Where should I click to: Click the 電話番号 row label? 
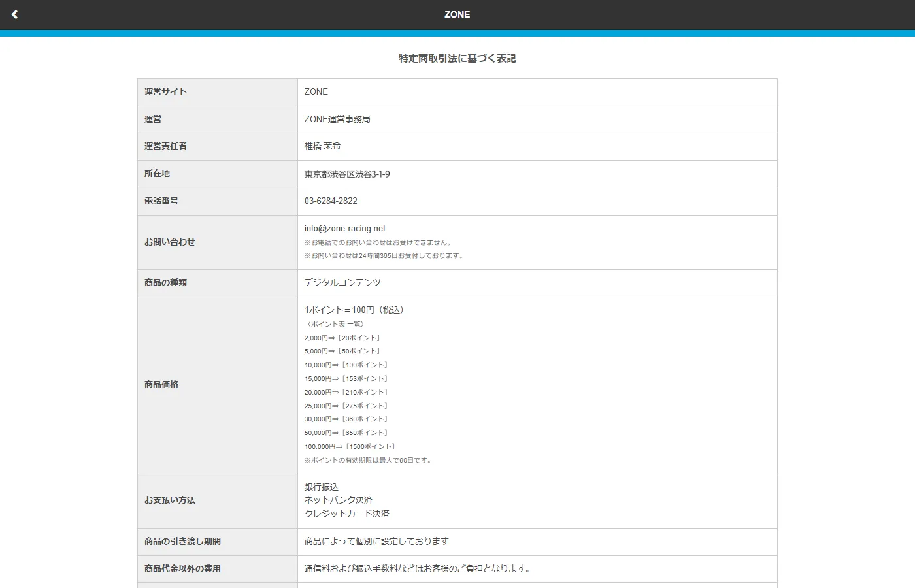tap(161, 201)
